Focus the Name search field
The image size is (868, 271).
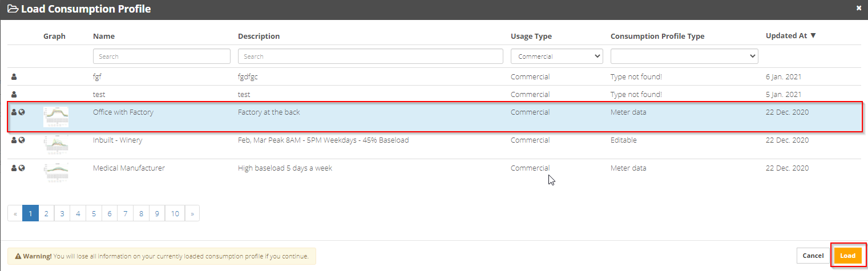(162, 56)
